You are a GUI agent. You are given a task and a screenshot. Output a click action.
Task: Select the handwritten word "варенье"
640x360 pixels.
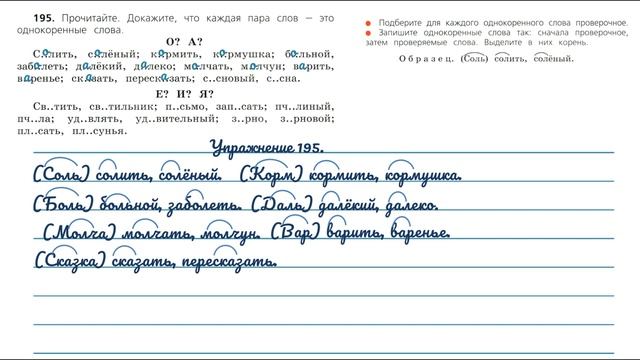click(x=420, y=234)
